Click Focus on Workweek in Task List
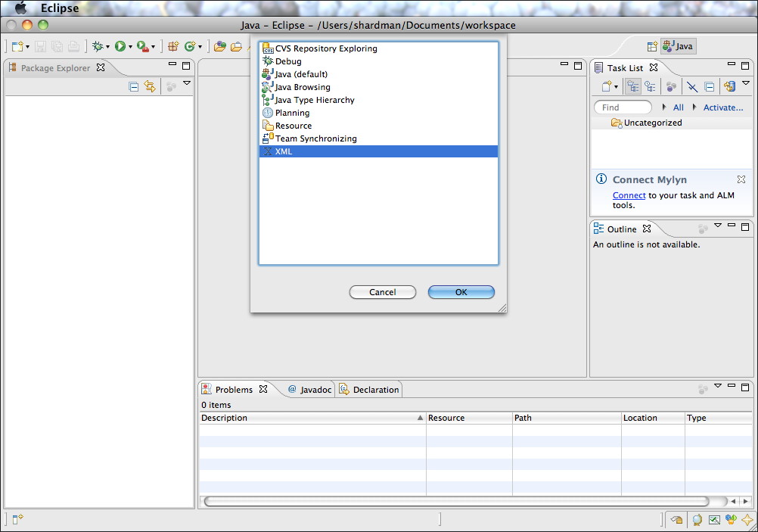Screen dimensions: 758x532 click(671, 86)
